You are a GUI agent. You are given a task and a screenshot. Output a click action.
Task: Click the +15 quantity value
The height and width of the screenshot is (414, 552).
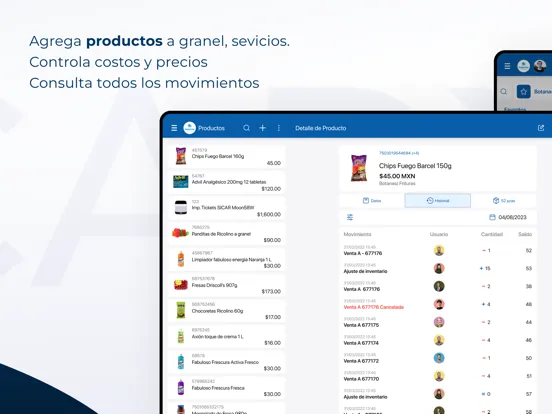(485, 268)
